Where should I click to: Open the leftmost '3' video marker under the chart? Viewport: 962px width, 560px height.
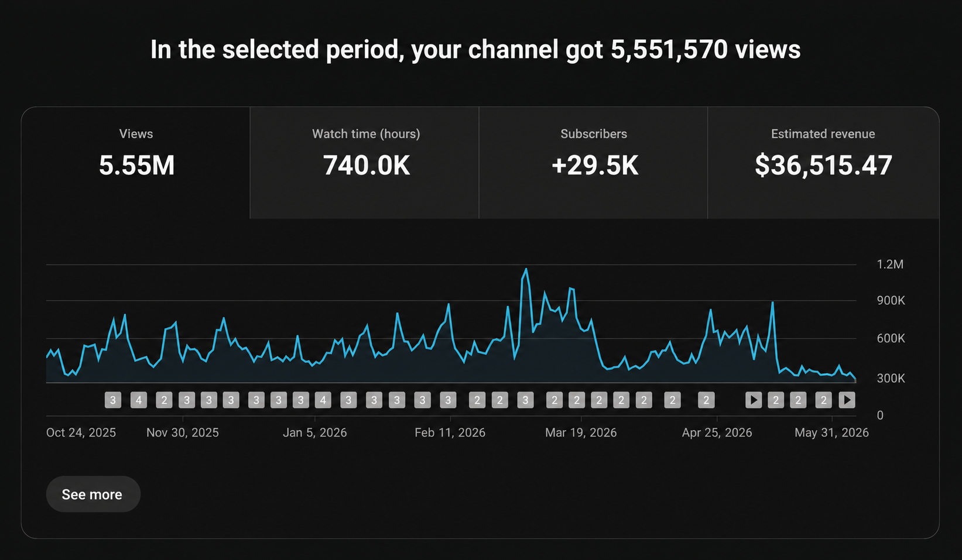click(113, 400)
